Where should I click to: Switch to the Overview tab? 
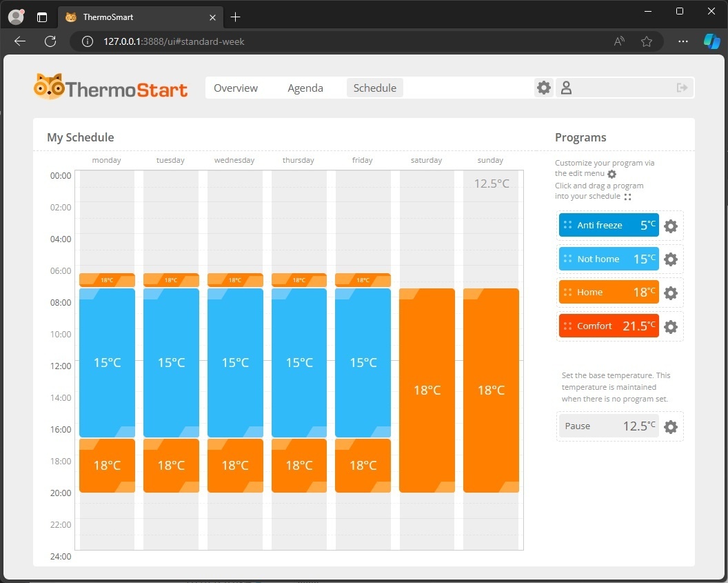click(235, 88)
